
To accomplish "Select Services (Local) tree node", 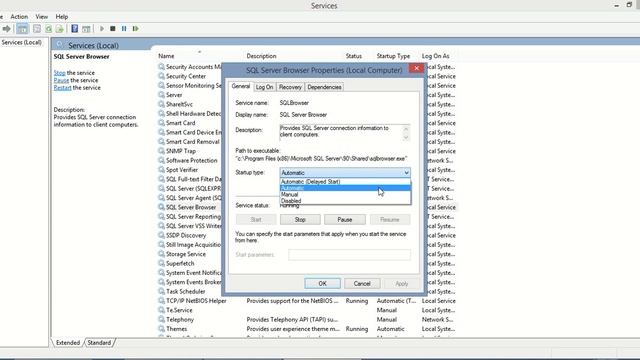I will (22, 42).
